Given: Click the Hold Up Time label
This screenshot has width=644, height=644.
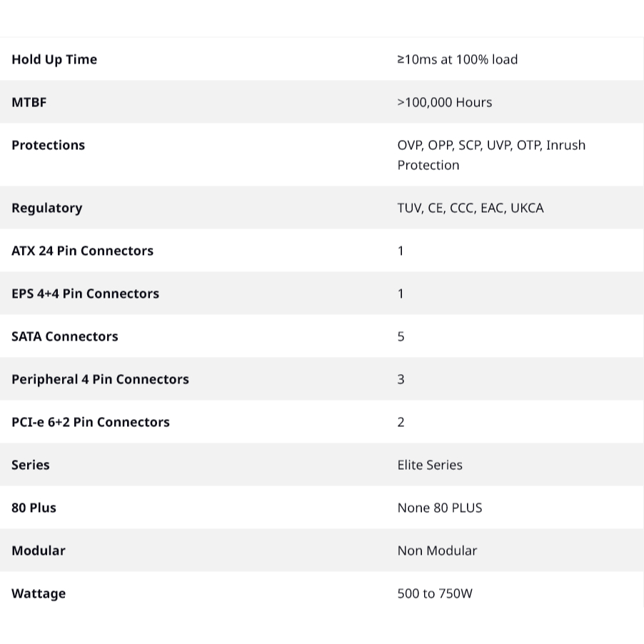Looking at the screenshot, I should pos(54,59).
